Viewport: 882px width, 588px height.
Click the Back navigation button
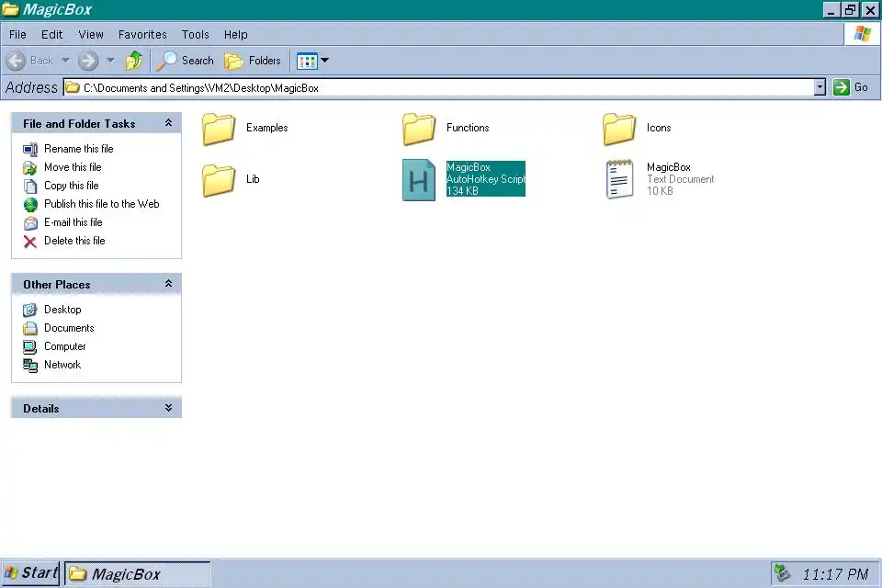(x=30, y=61)
